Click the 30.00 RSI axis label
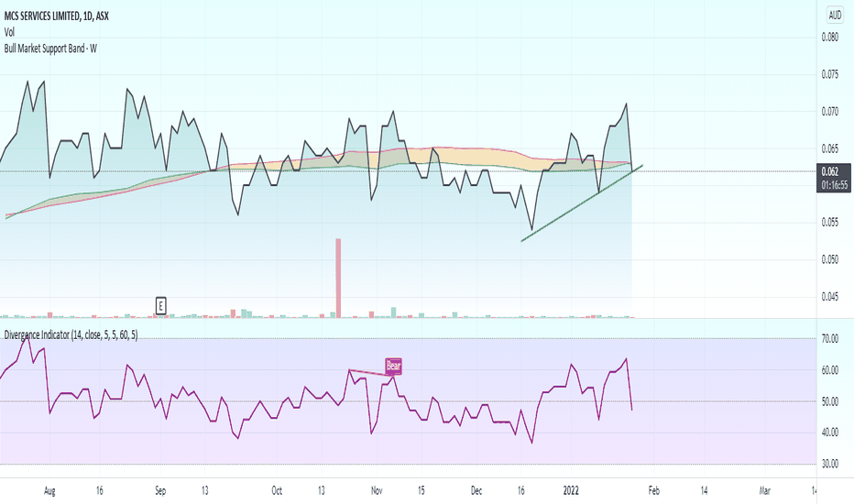This screenshot has height=504, width=854. point(830,464)
